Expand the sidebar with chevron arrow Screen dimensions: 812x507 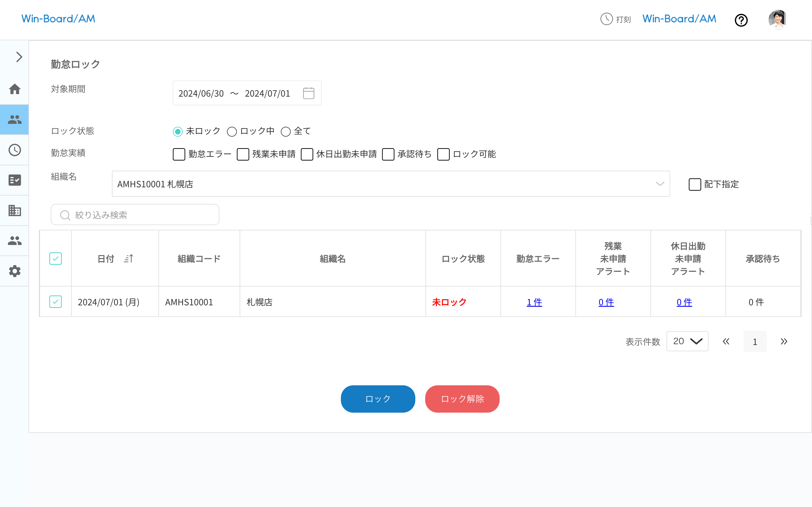pyautogui.click(x=19, y=57)
